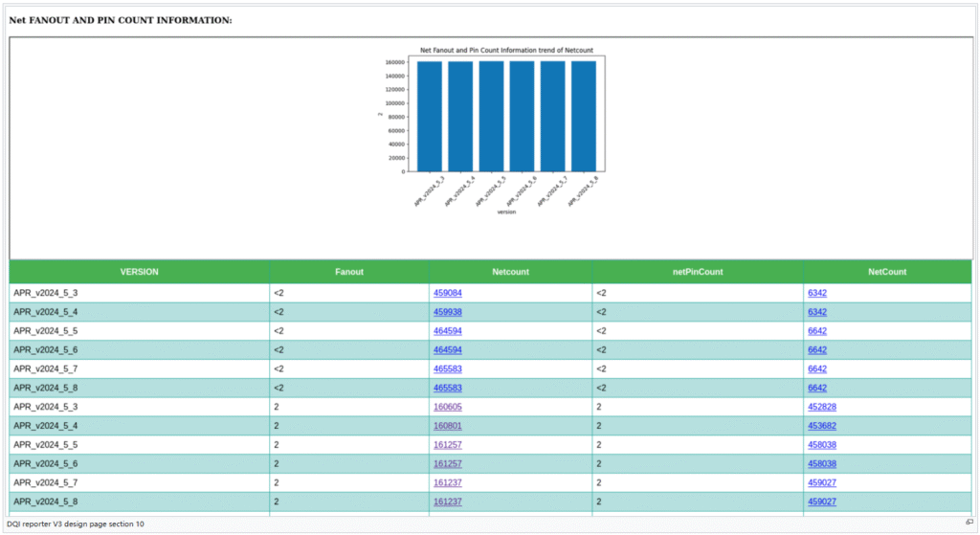Open 465583 link in the APR_v2024_5_7 row
Viewport: 980px width, 535px height.
447,368
